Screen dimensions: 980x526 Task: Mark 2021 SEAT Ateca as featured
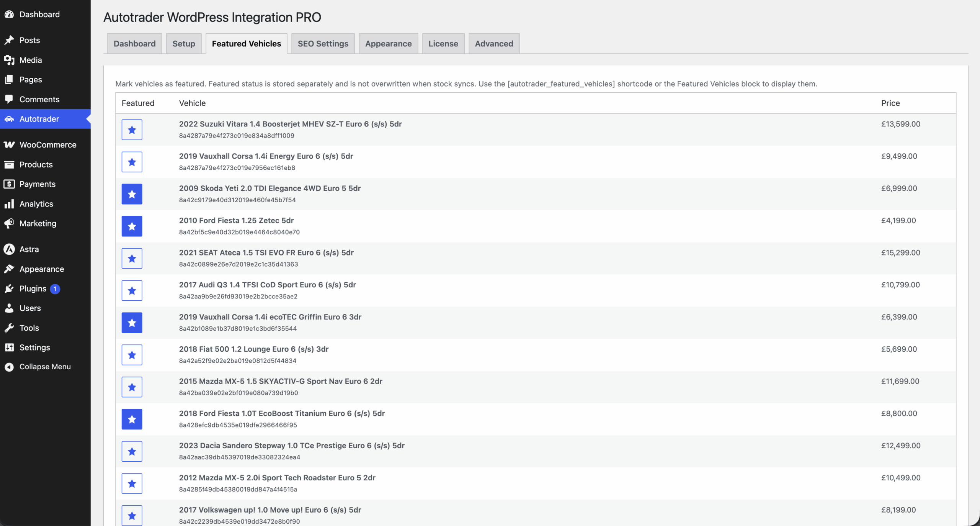132,259
